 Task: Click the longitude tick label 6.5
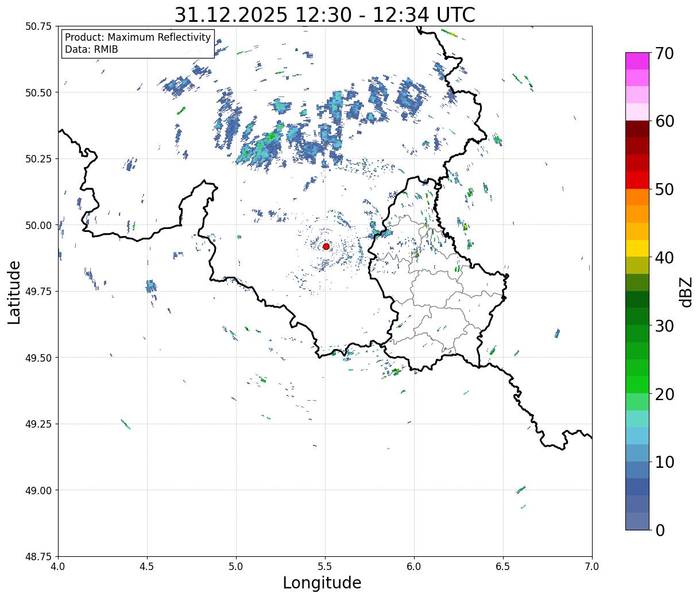tap(503, 567)
